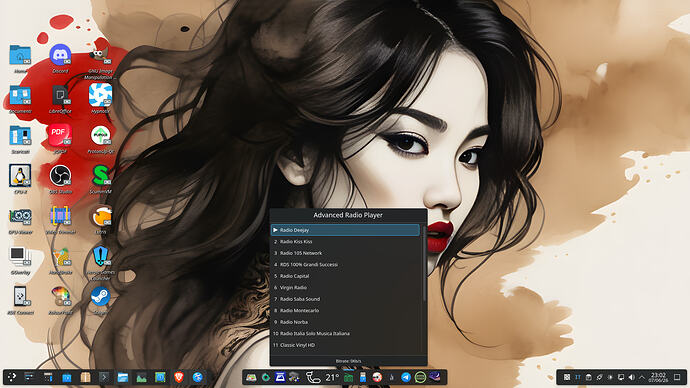Open the Documents folder desktop icon
This screenshot has width=690, height=388.
(x=20, y=95)
